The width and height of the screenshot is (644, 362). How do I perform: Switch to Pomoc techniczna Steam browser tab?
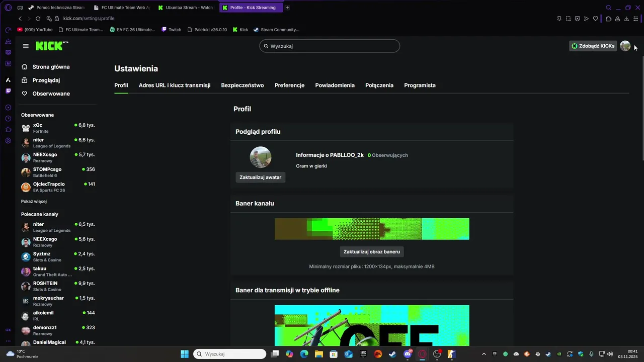(57, 8)
